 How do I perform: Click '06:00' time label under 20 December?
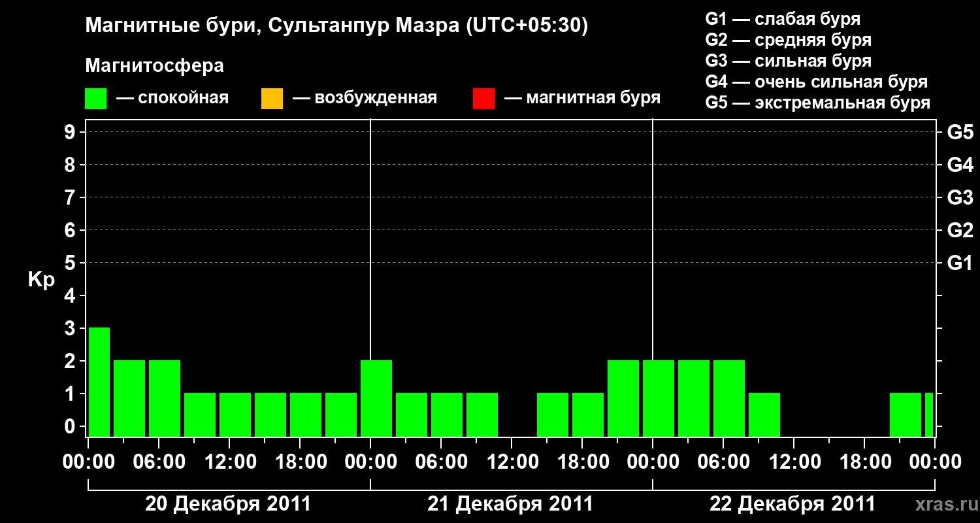(159, 462)
